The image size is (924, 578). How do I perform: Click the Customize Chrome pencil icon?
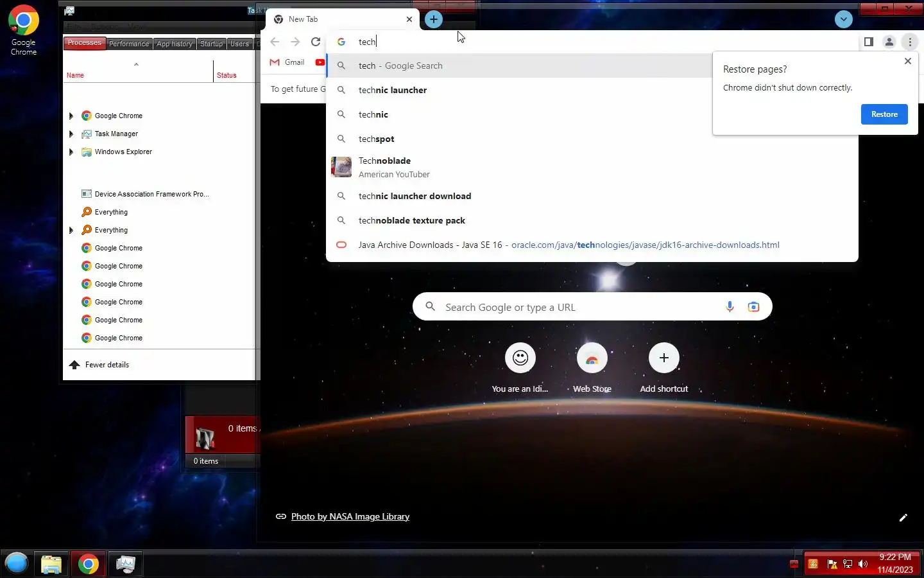tap(903, 518)
